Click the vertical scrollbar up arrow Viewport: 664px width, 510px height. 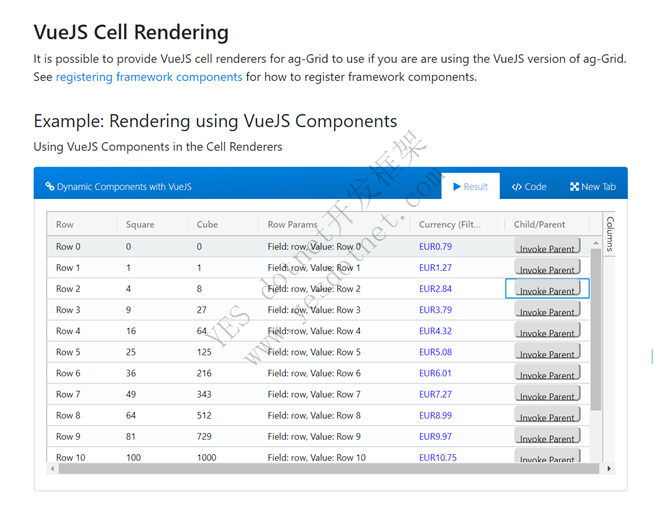pyautogui.click(x=596, y=243)
